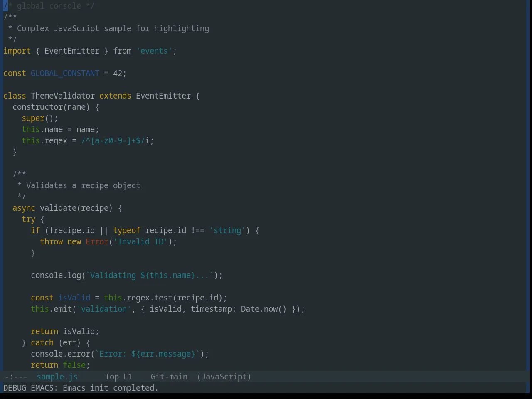This screenshot has height=399, width=532.
Task: Click the "false" literal in the last line
Action: (74, 365)
